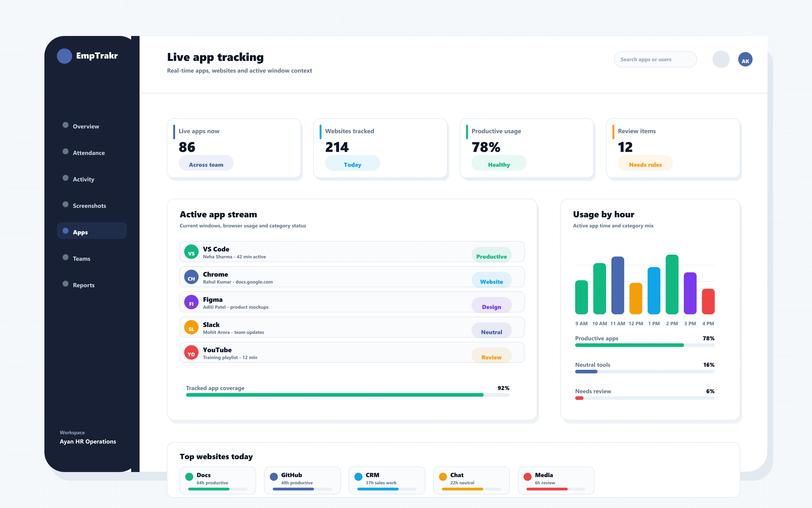
Task: Click the bullet icon beside Teams
Action: point(65,257)
